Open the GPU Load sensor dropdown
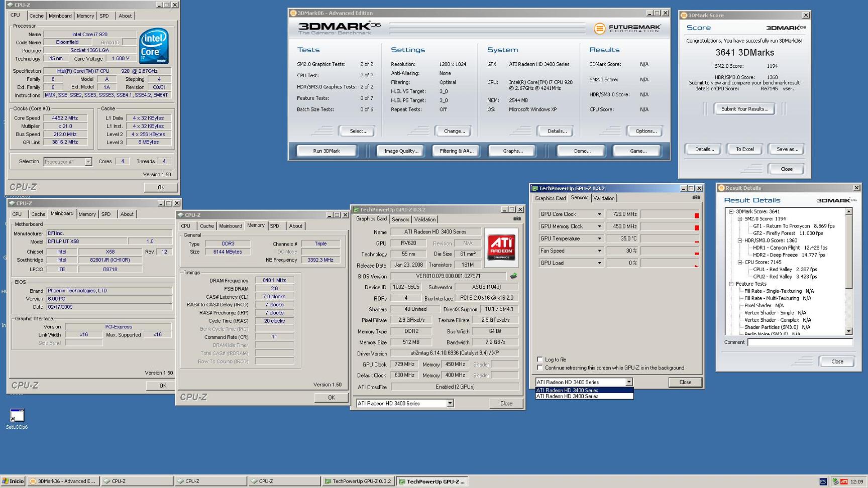Image resolution: width=868 pixels, height=488 pixels. pyautogui.click(x=599, y=263)
